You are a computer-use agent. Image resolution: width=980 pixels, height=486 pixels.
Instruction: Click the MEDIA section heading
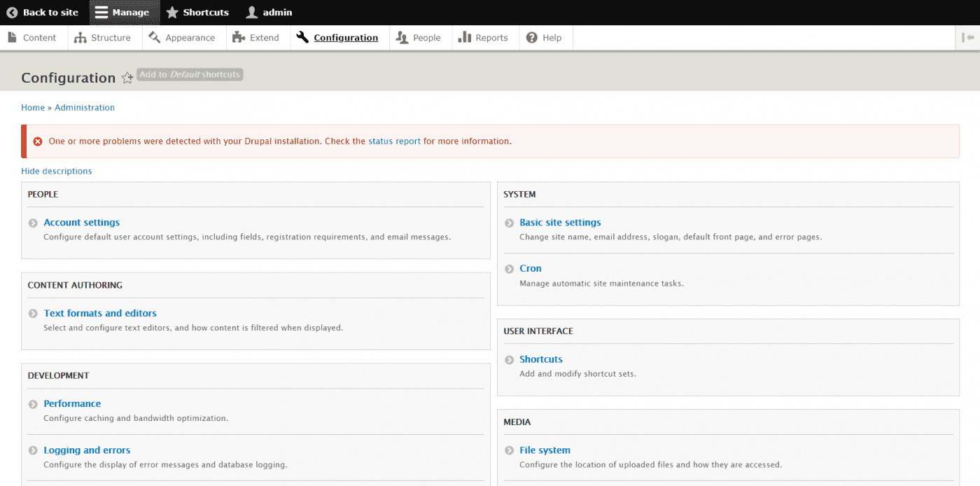point(517,422)
